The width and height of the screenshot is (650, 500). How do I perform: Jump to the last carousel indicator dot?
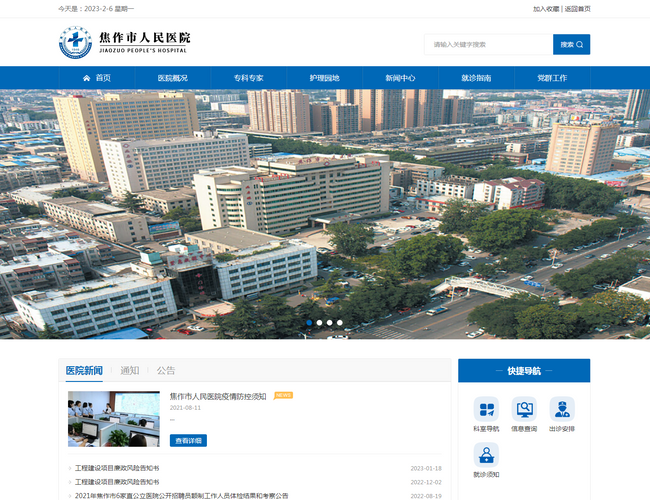point(340,323)
